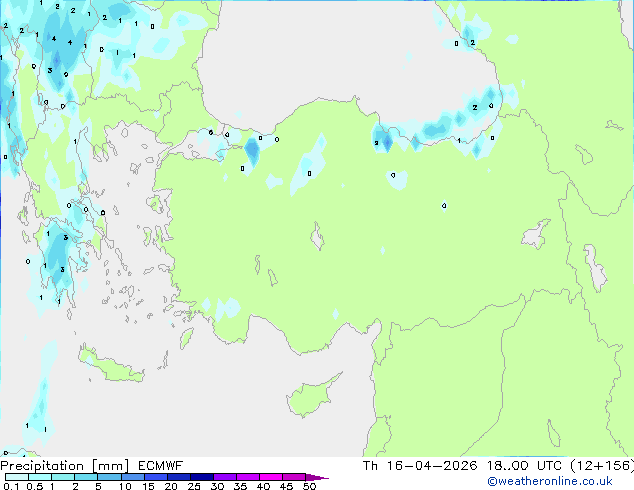Click the 30–35 mm purple legend swatch
634x490 pixels.
click(x=225, y=477)
